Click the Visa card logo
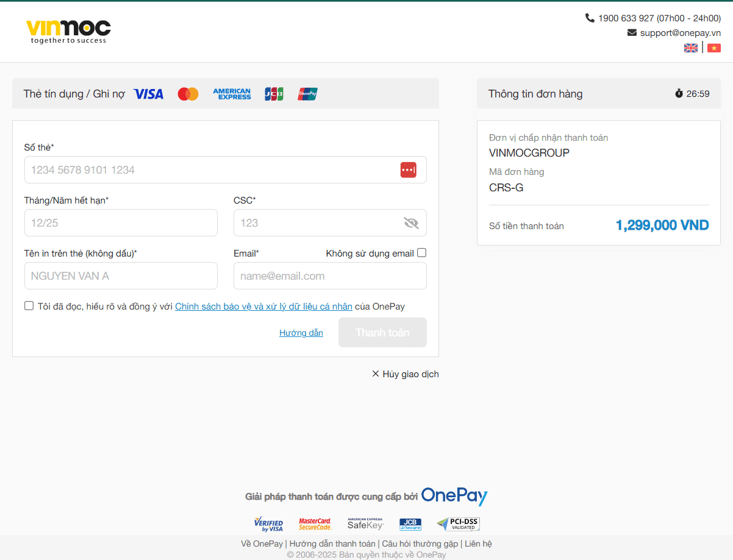 tap(148, 94)
